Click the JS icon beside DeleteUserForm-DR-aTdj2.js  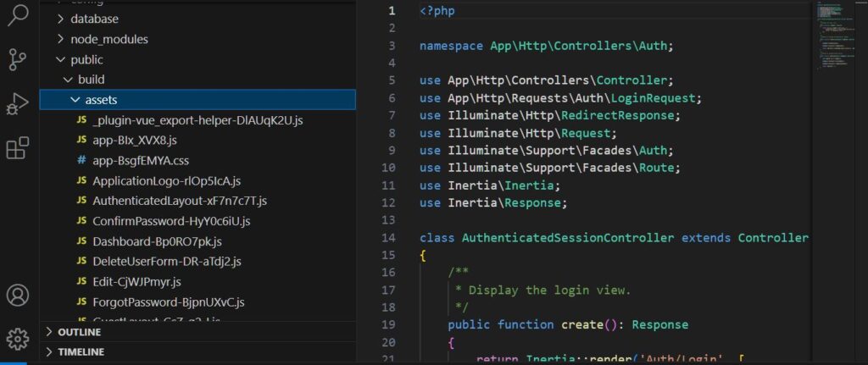pyautogui.click(x=82, y=262)
